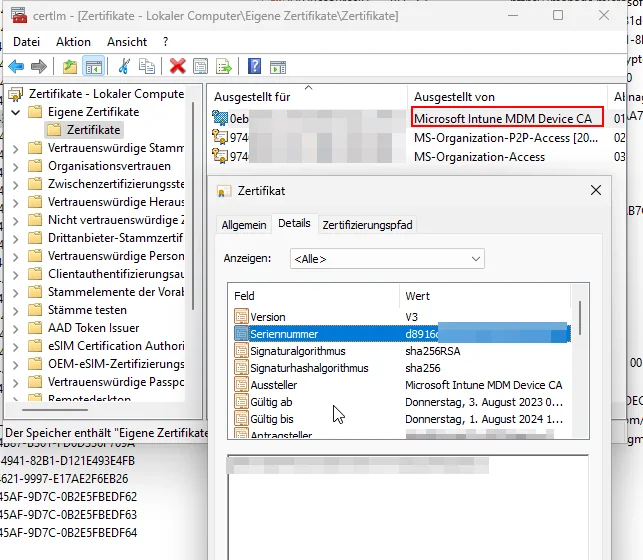This screenshot has height=560, width=643.
Task: Click the Zertifikate root node icon
Action: coord(16,94)
